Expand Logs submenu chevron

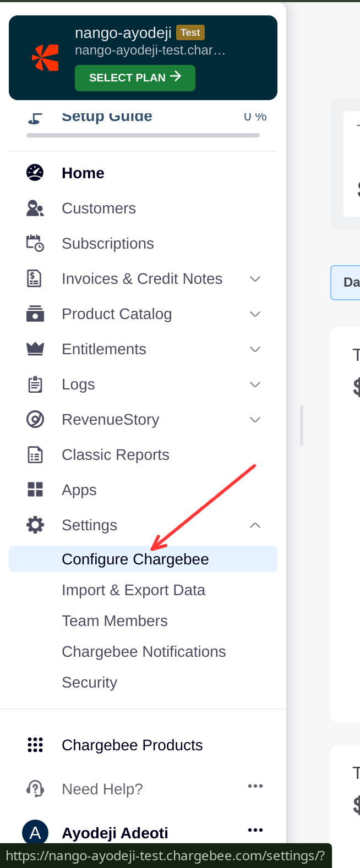255,384
